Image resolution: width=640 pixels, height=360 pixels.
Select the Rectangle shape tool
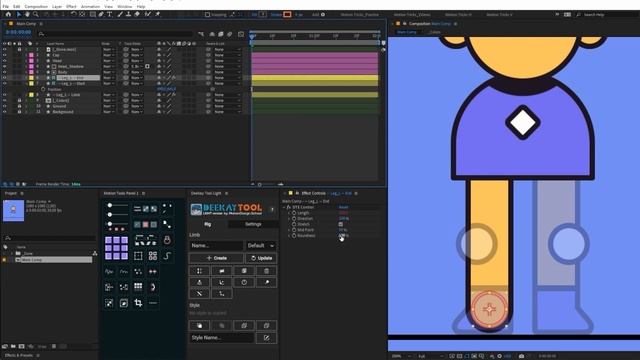(x=93, y=14)
